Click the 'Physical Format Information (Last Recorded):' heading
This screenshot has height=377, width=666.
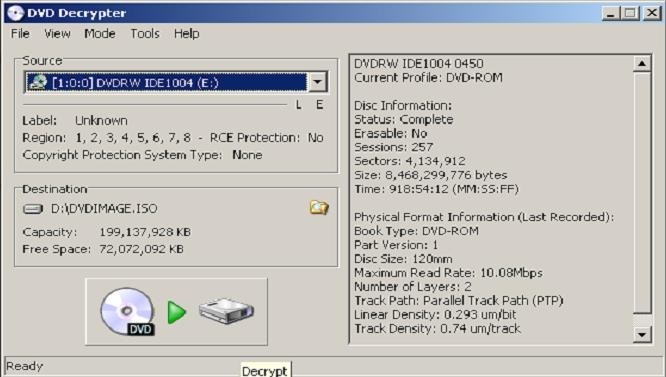(484, 217)
